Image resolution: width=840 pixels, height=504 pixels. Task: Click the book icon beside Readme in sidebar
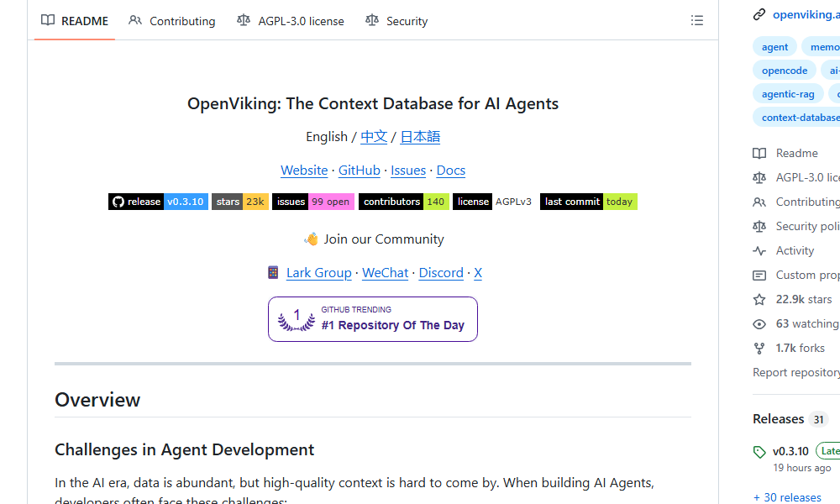[x=761, y=153]
